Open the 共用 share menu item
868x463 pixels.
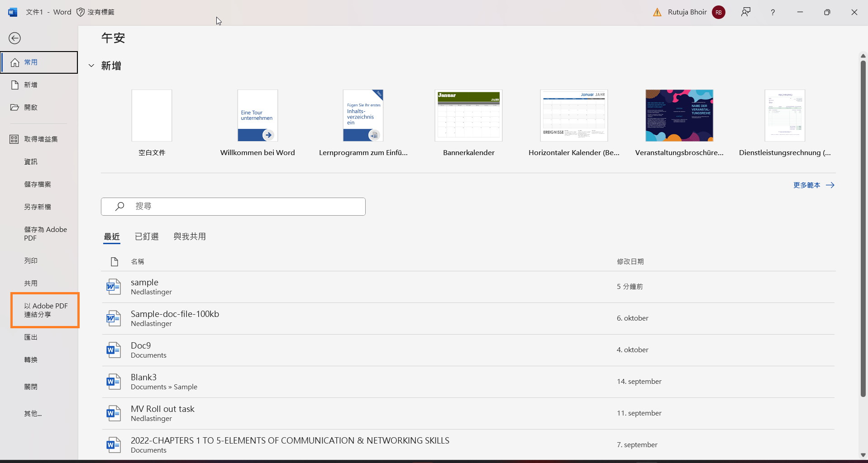pos(31,283)
